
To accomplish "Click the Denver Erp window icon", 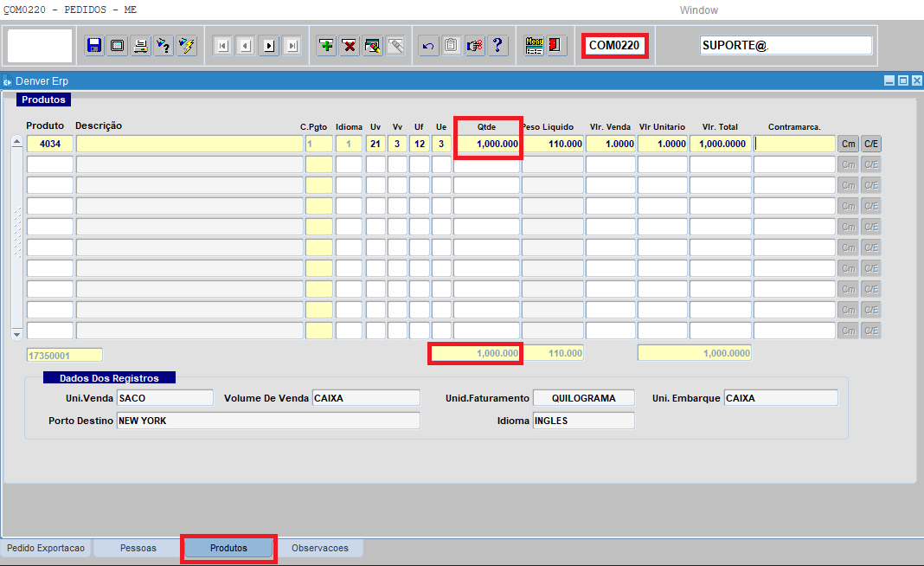I will 7,81.
